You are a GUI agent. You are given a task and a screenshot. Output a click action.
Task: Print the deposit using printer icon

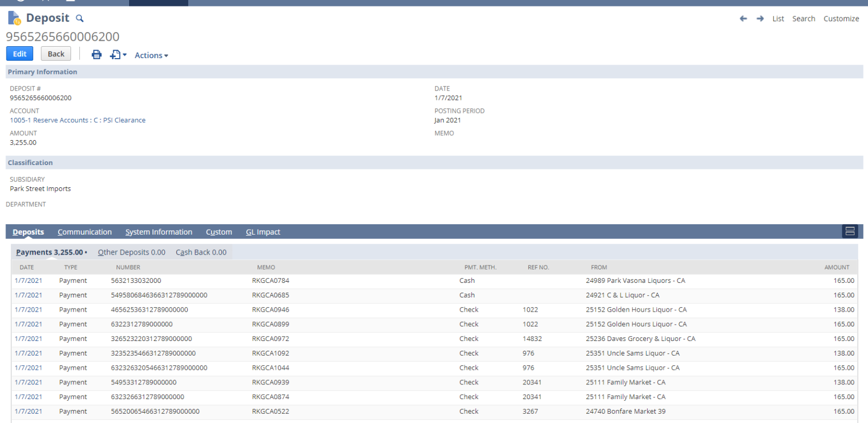[97, 54]
